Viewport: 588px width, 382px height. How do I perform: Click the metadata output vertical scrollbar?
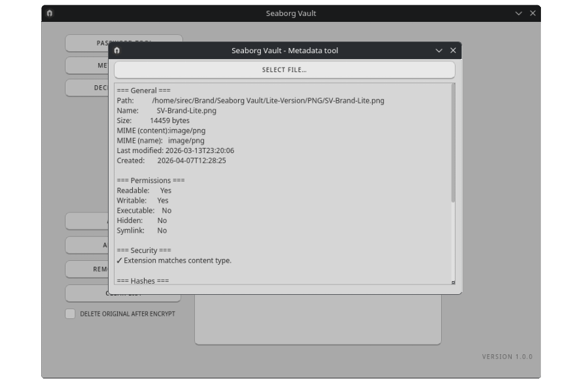click(x=453, y=143)
